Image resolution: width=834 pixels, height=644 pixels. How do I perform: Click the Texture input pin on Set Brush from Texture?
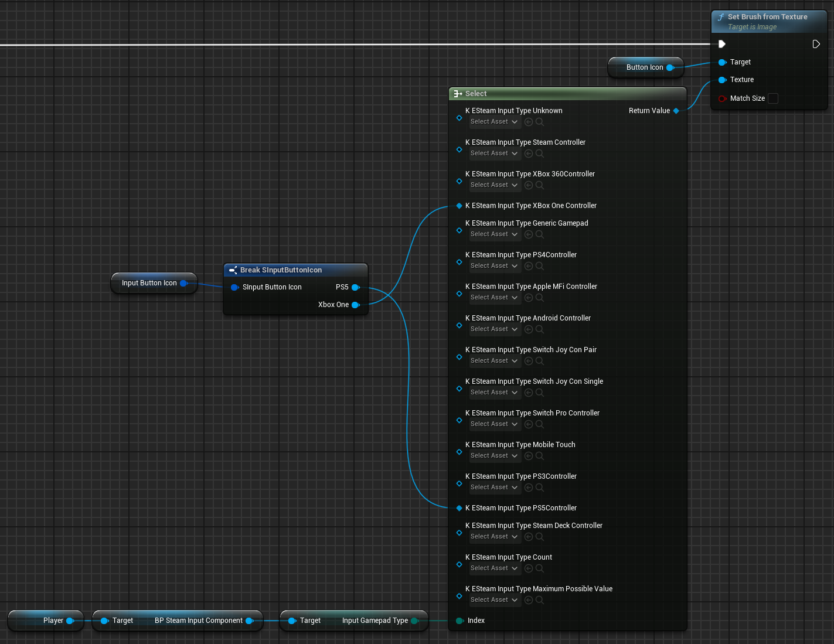(723, 80)
